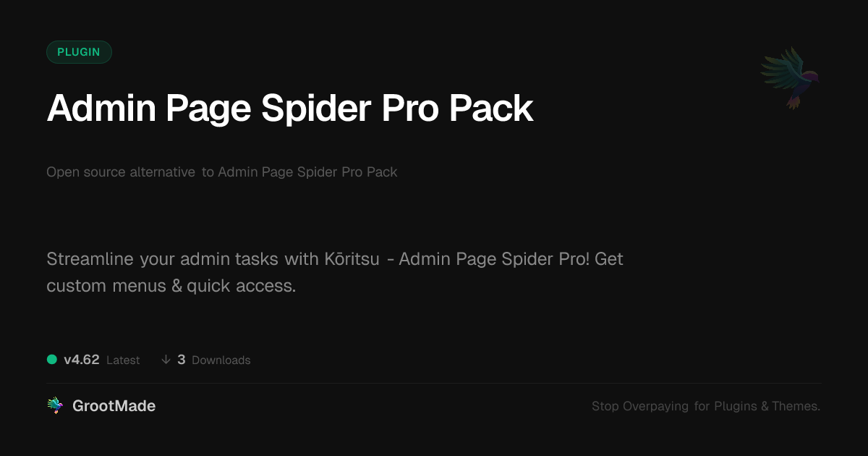
Task: Click the GrootMade text label in footer
Action: pyautogui.click(x=114, y=406)
